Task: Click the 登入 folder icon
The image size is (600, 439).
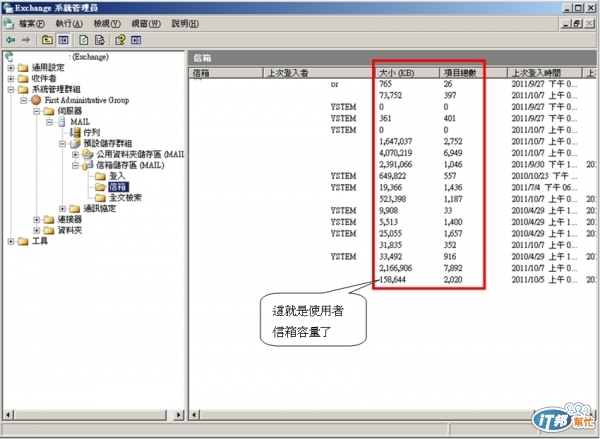Action: pos(101,176)
